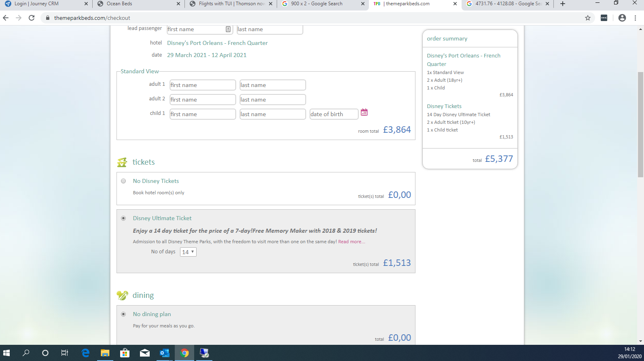Click the lead passenger last name field
Screen dimensions: 644x361
pos(270,29)
